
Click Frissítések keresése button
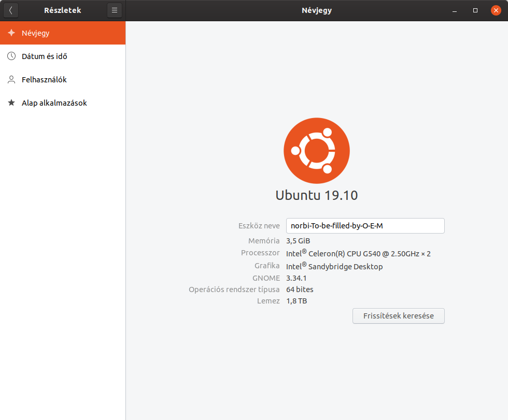[399, 316]
